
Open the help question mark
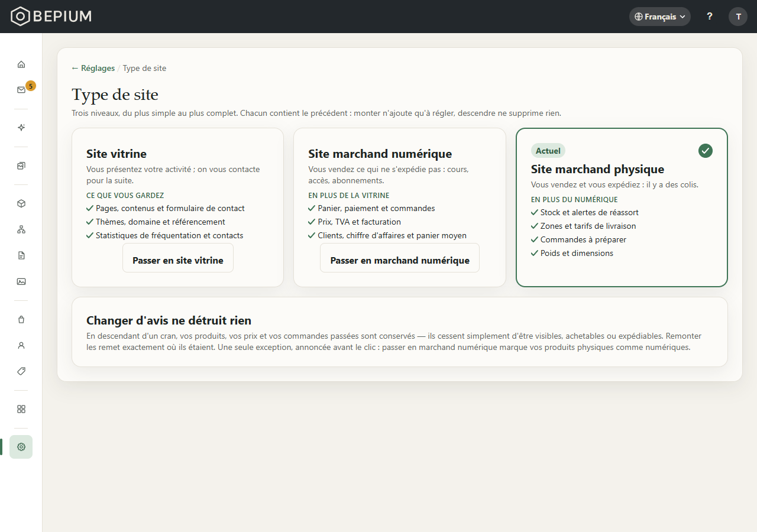(x=710, y=17)
